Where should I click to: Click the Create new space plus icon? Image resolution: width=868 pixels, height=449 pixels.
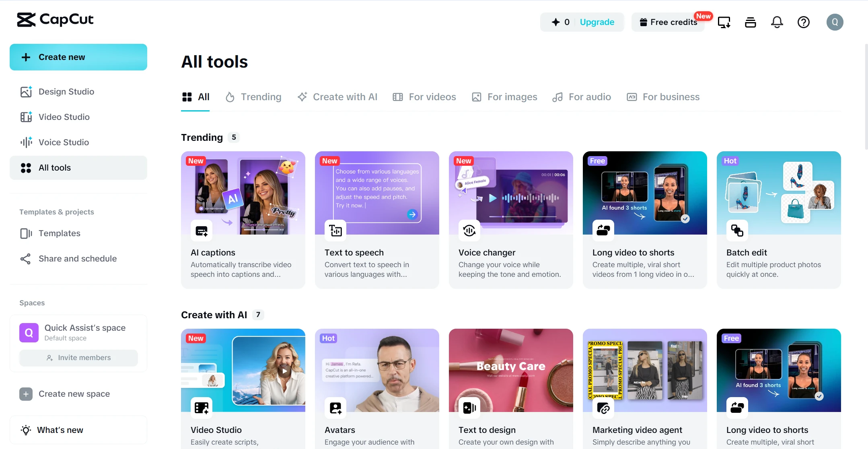pos(26,394)
